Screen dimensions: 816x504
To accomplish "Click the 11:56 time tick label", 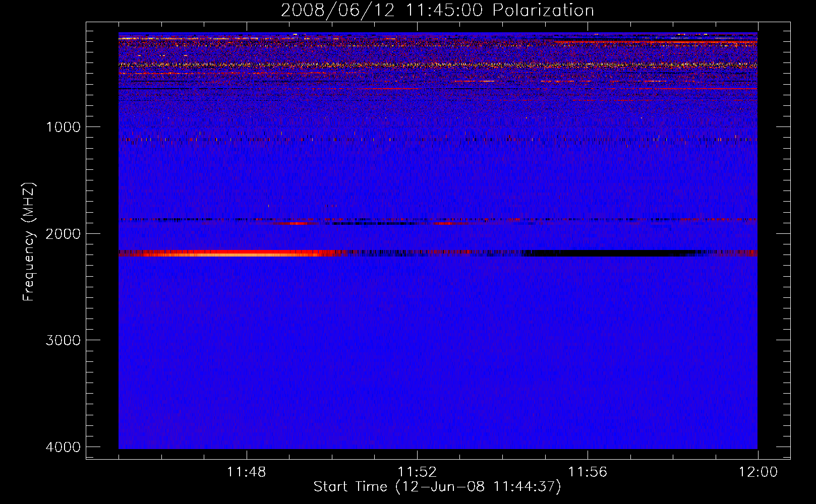I will (588, 472).
